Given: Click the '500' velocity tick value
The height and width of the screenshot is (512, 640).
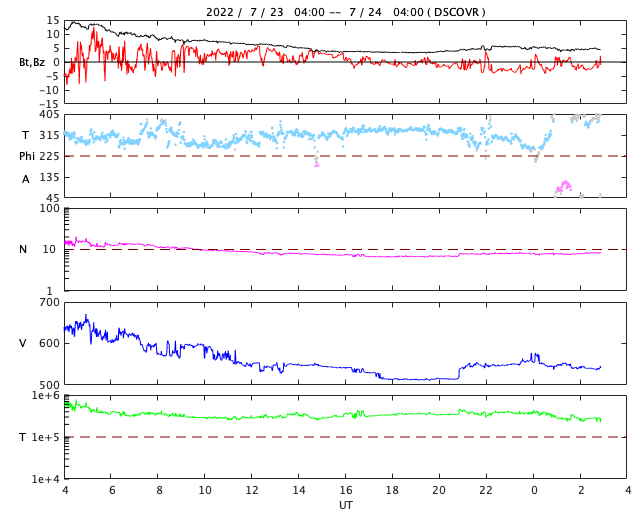Looking at the screenshot, I should 49,385.
